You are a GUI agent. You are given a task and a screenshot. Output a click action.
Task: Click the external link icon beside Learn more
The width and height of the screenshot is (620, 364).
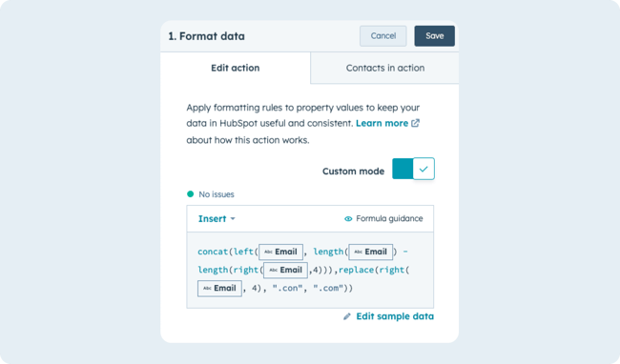click(x=415, y=123)
